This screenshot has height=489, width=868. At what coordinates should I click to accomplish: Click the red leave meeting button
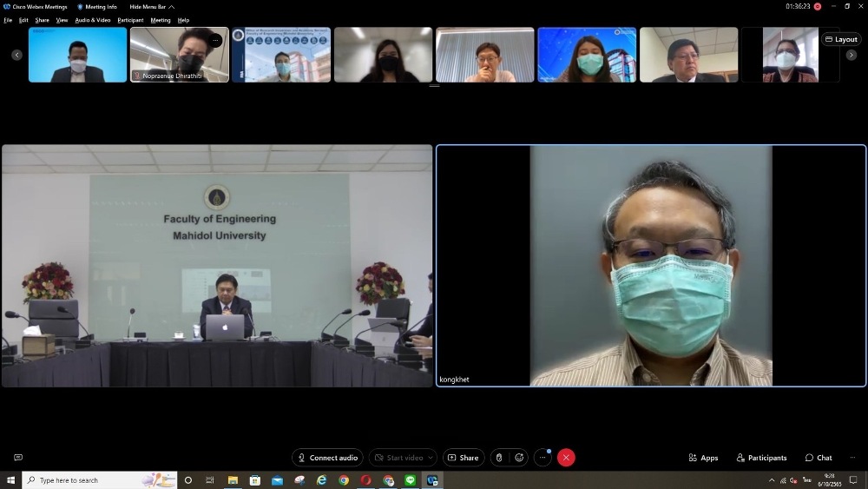[566, 458]
